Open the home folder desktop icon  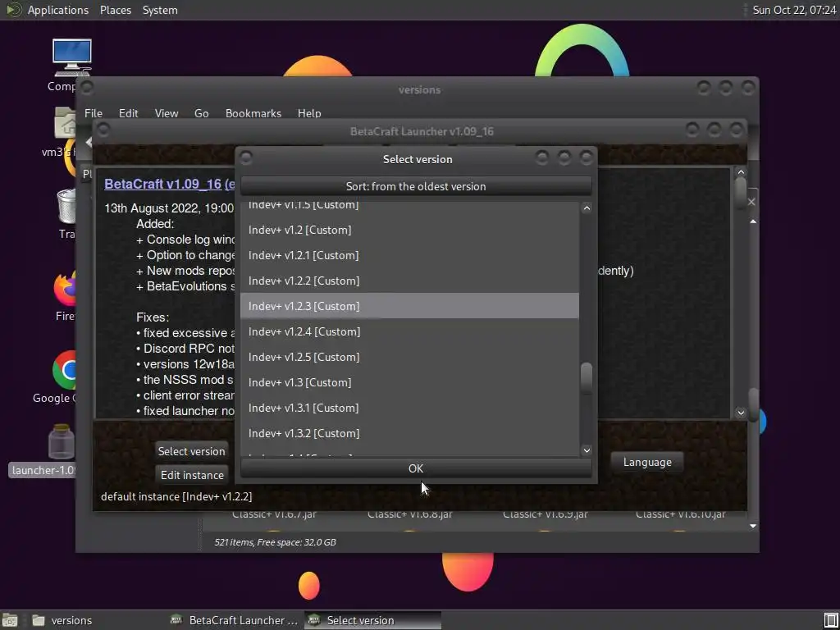tap(65, 123)
